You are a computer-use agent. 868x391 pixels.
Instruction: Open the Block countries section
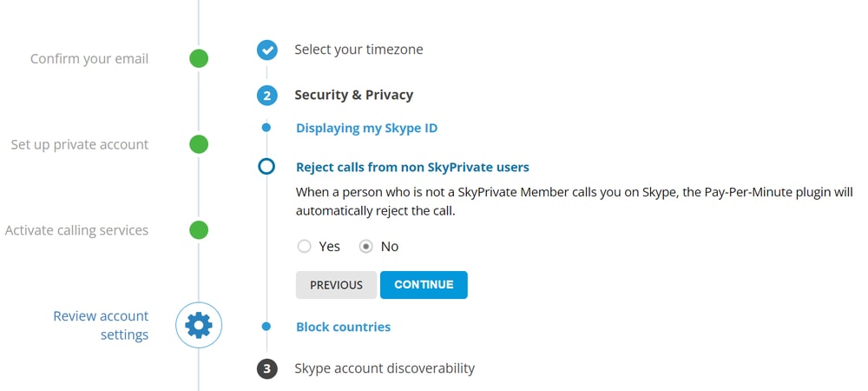pyautogui.click(x=343, y=327)
